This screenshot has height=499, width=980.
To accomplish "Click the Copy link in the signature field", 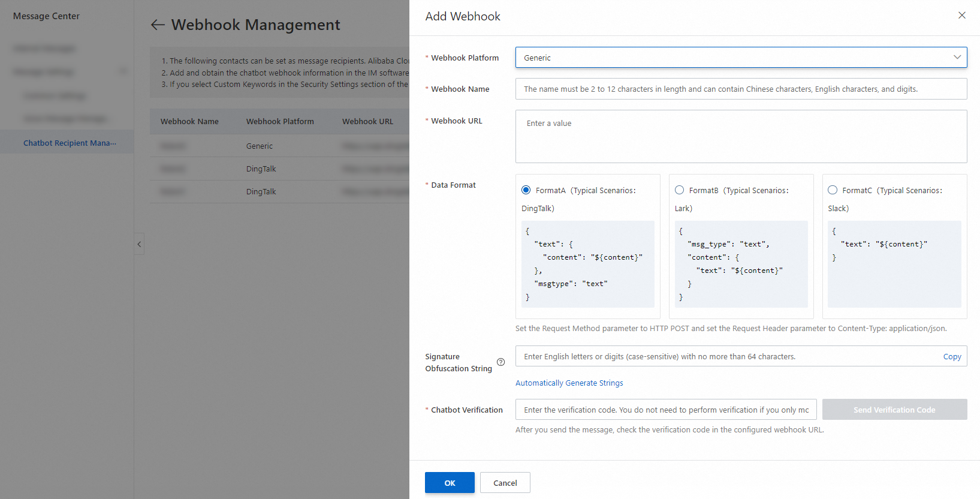I will 952,356.
